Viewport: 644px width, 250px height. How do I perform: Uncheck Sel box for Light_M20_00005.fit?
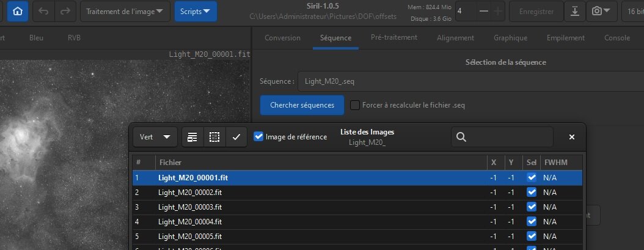tap(532, 237)
